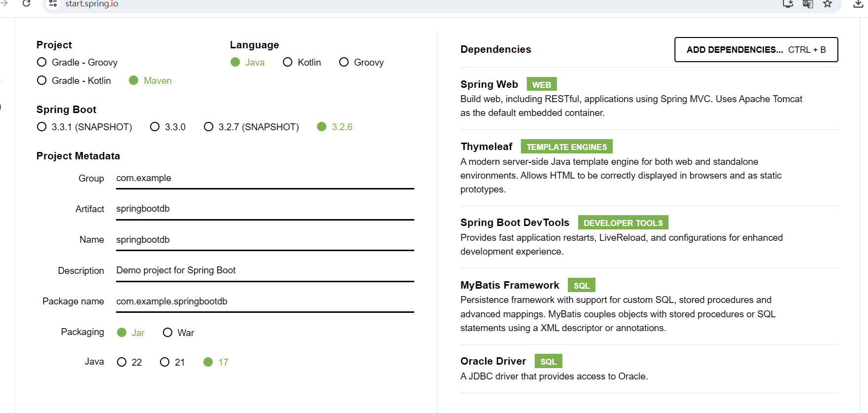Click the Spring Web dependency entry
The height and width of the screenshot is (413, 868).
pos(489,84)
